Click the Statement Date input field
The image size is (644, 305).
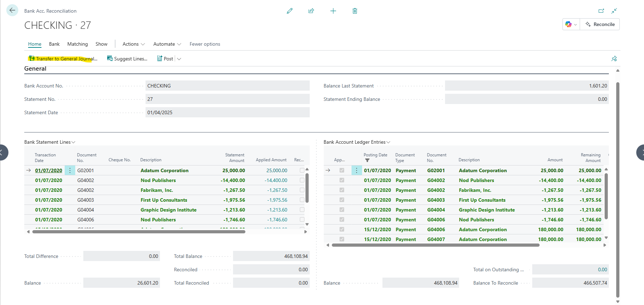227,112
